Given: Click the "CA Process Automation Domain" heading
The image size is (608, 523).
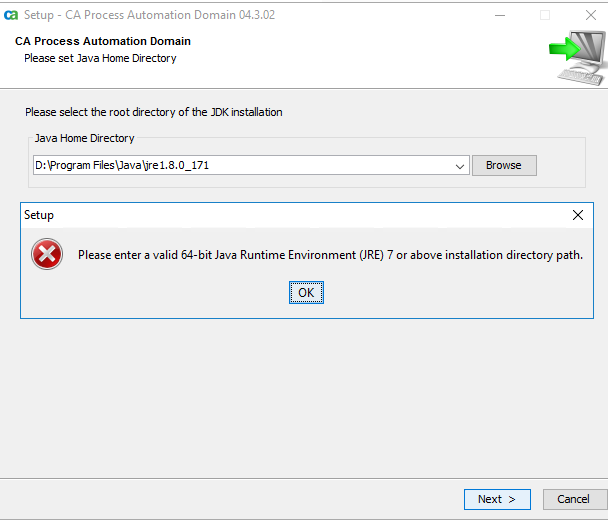Looking at the screenshot, I should (x=103, y=42).
